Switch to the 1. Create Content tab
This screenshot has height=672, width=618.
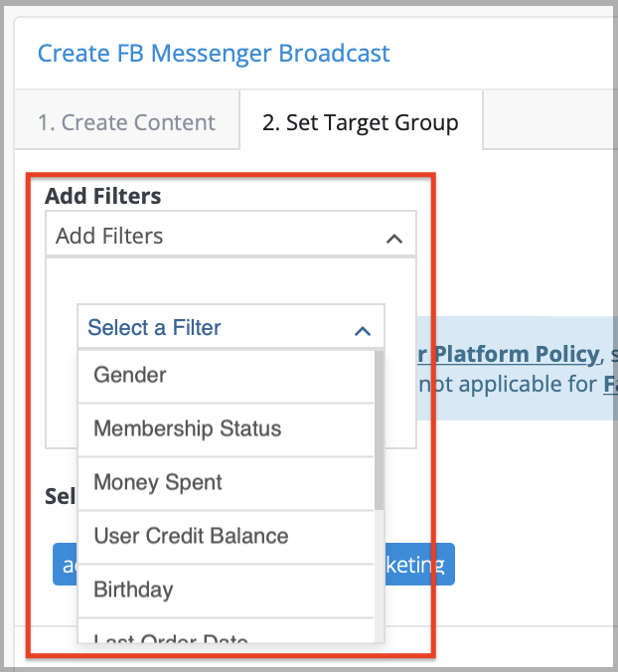pyautogui.click(x=127, y=120)
